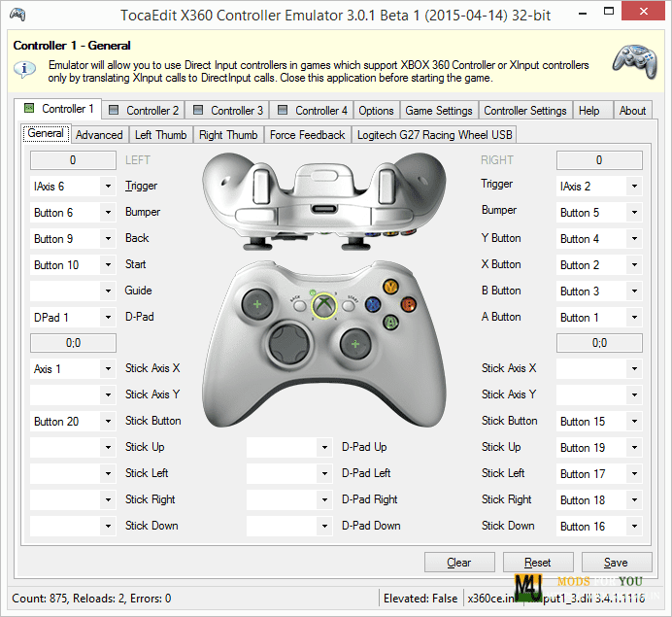This screenshot has height=617, width=672.
Task: Expand the D-Pad Down dropdown
Action: (324, 526)
